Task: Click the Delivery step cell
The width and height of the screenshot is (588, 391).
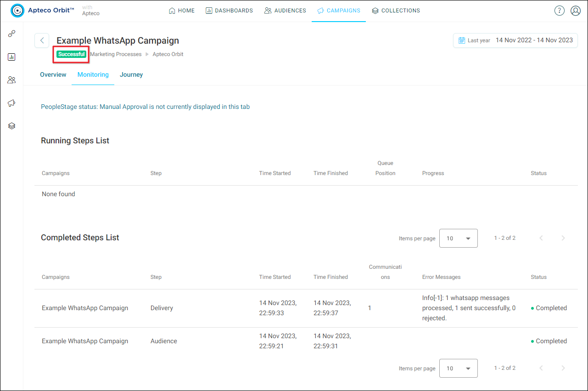Action: coord(162,308)
